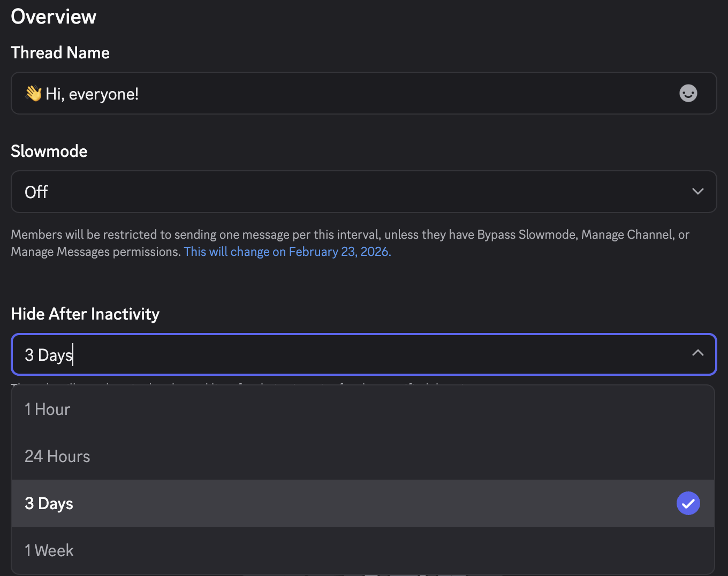The height and width of the screenshot is (576, 728).
Task: Open the Slowmode dropdown currently set to Off
Action: tap(364, 192)
